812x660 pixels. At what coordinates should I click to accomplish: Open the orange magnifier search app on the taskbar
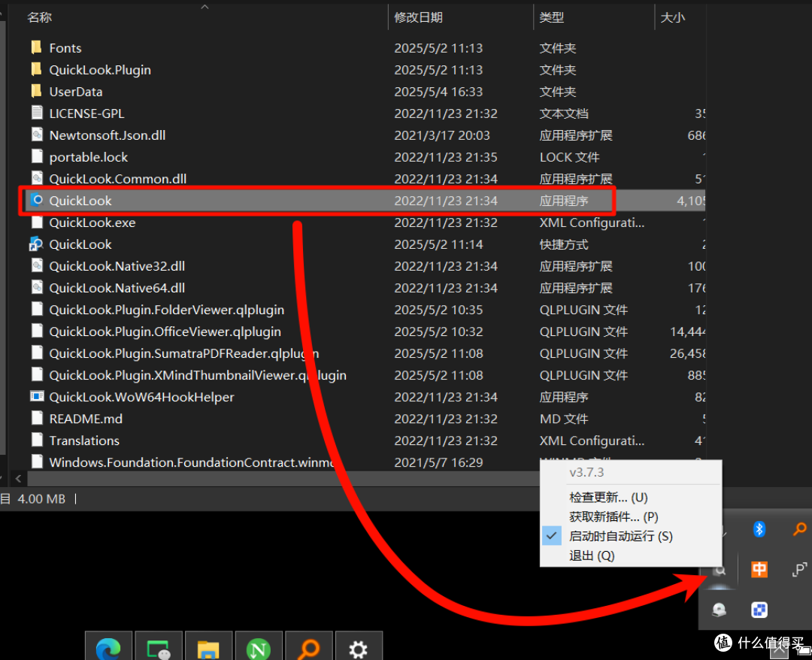tap(309, 647)
